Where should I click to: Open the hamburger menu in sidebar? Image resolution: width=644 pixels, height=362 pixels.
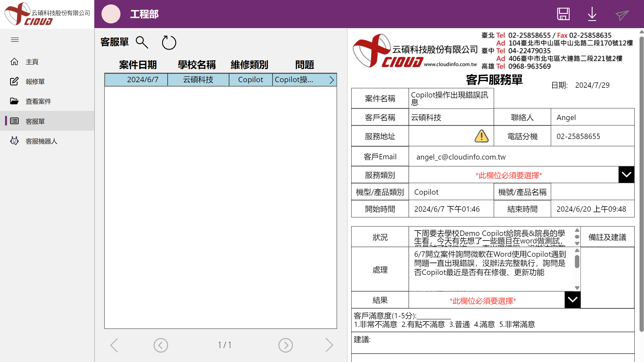point(15,40)
